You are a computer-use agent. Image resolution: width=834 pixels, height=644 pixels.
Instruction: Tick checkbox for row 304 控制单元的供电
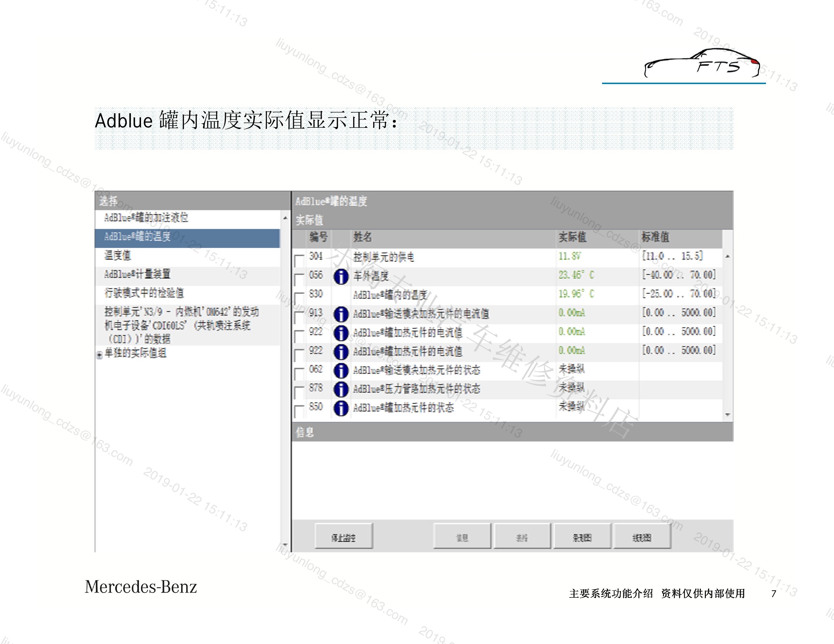(x=299, y=260)
